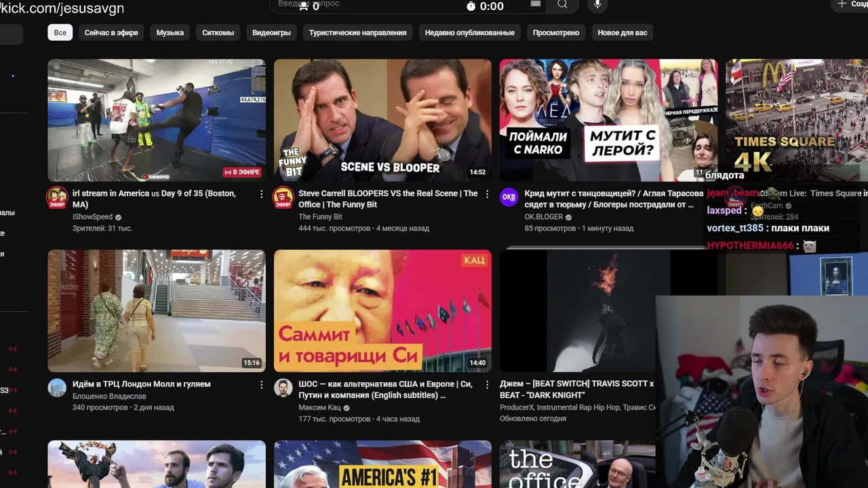The height and width of the screenshot is (488, 868).
Task: Go to The Funny Bit channel name
Action: click(x=320, y=217)
